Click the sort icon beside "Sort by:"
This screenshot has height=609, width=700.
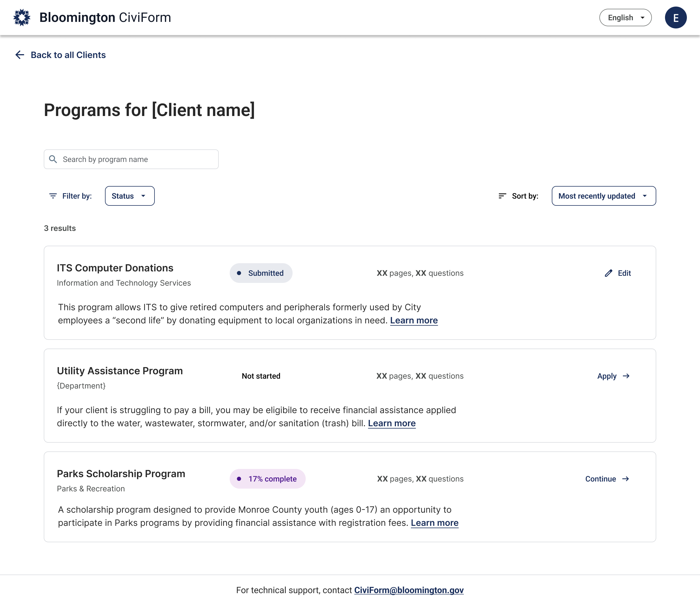(x=502, y=196)
